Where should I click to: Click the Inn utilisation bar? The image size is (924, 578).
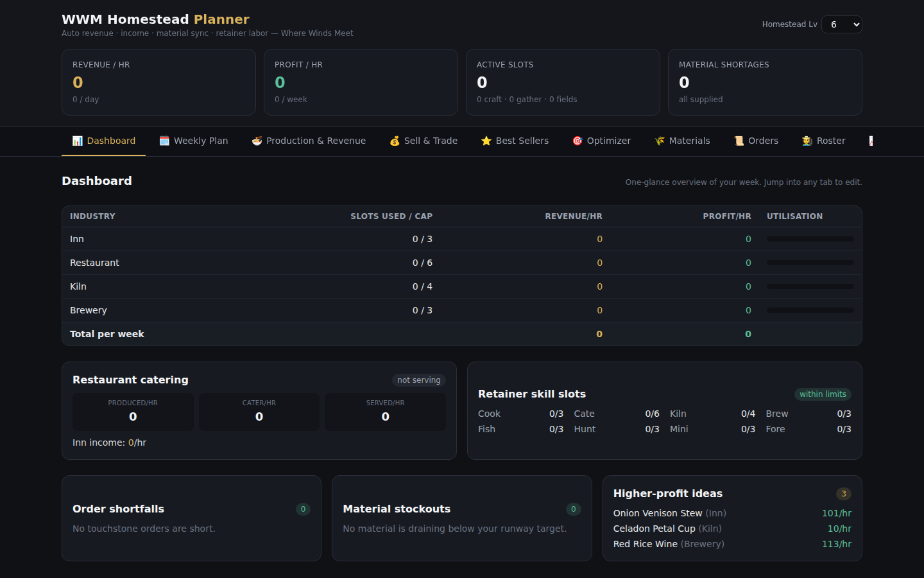pos(810,239)
